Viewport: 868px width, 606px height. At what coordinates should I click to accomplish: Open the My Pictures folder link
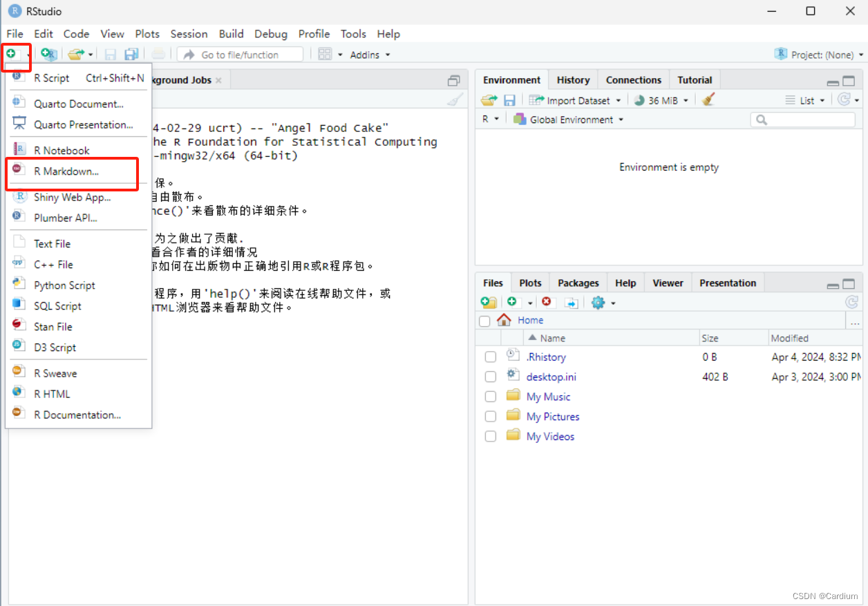(x=553, y=417)
